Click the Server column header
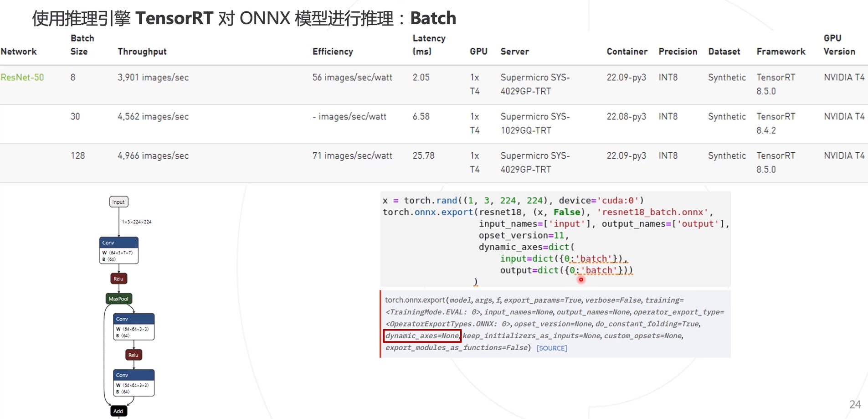The width and height of the screenshot is (868, 419). click(515, 52)
